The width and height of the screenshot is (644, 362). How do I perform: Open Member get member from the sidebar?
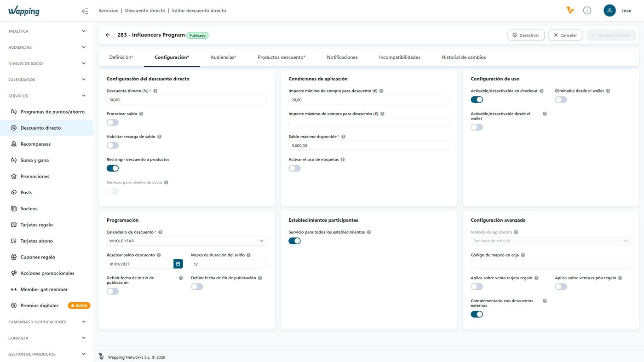click(x=46, y=289)
